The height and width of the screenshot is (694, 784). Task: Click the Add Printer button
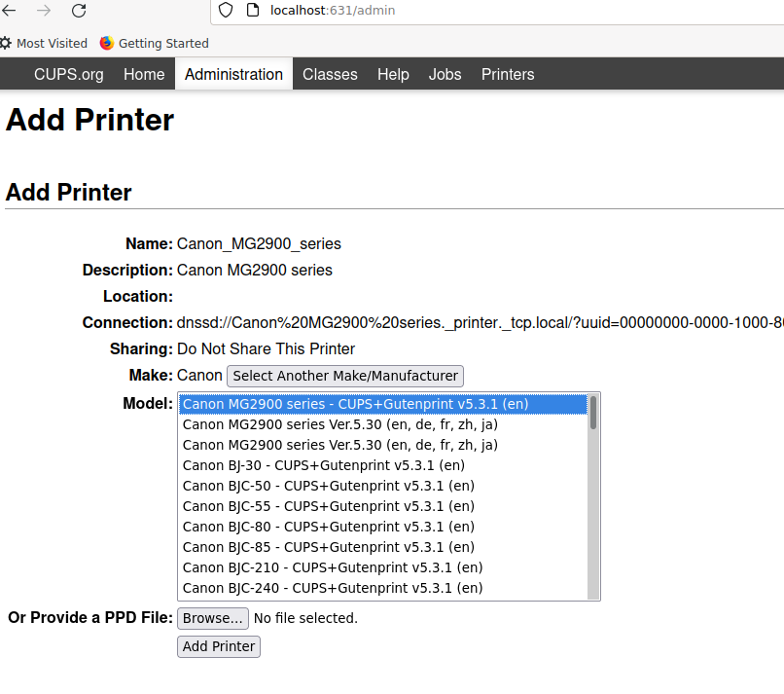click(x=219, y=646)
